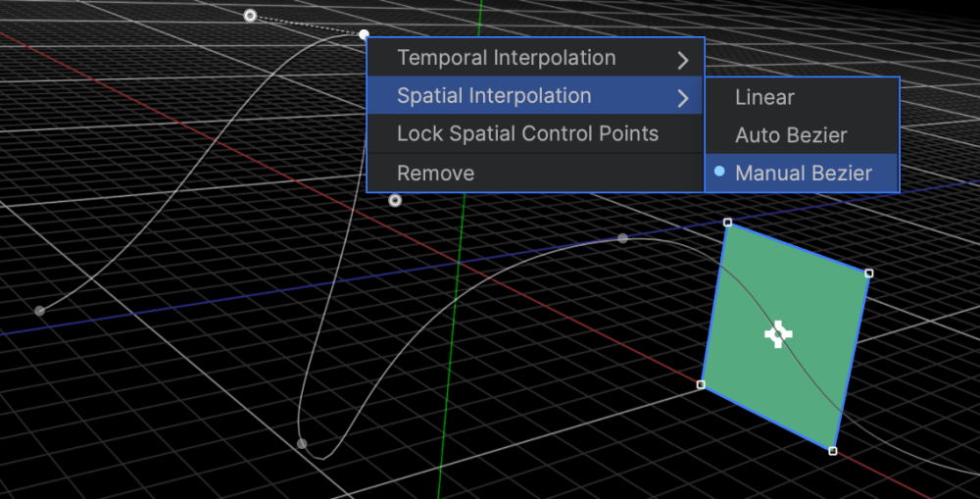This screenshot has height=499, width=980.
Task: Set spatial interpolation to Linear
Action: 802,98
